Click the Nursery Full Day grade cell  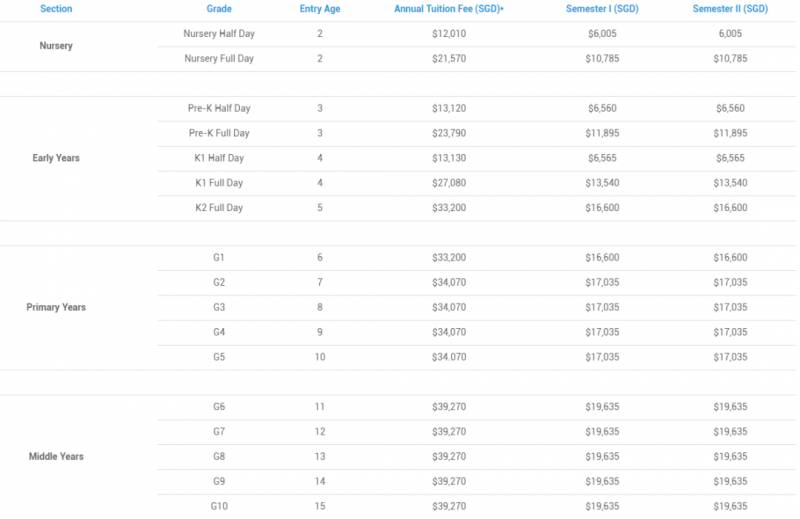[x=219, y=59]
